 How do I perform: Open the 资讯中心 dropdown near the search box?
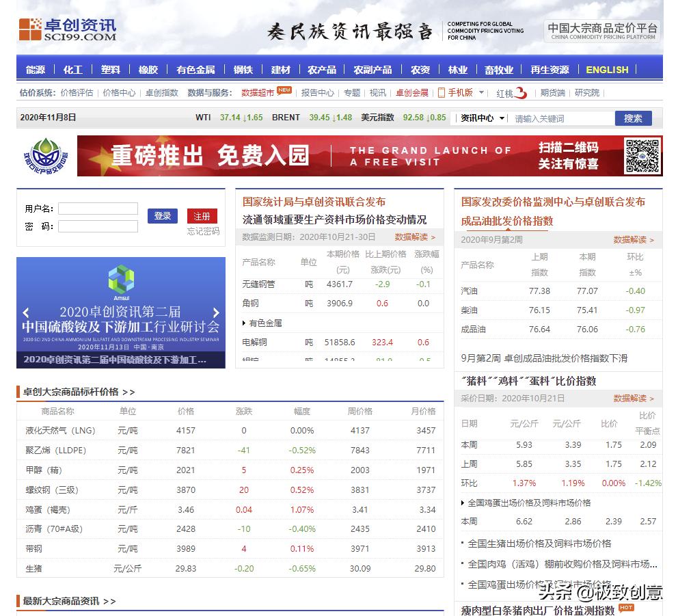click(485, 118)
